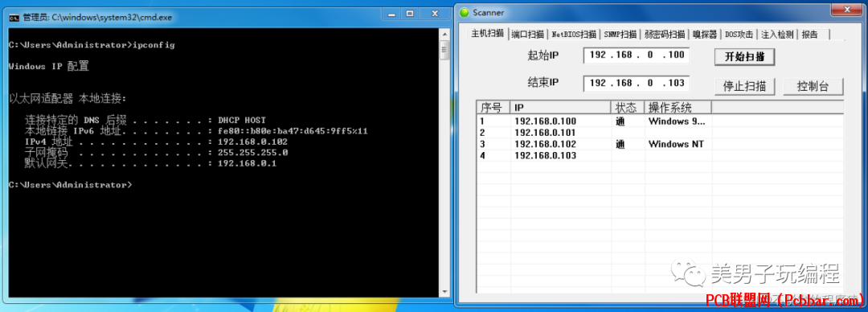
Task: Click the IPv4 地址 192.168.0.102 line
Action: 157,142
